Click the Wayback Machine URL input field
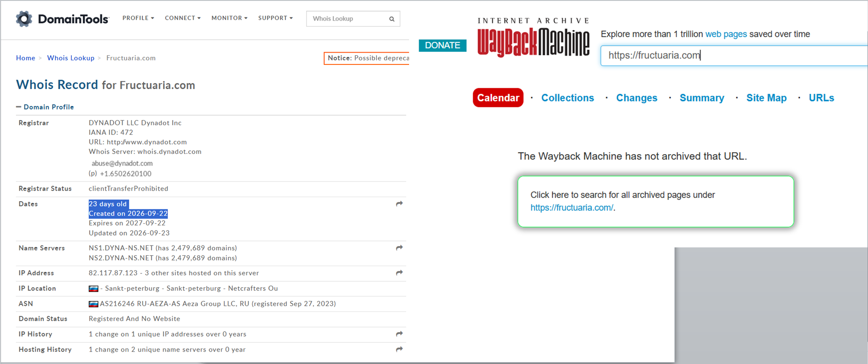 [x=734, y=55]
